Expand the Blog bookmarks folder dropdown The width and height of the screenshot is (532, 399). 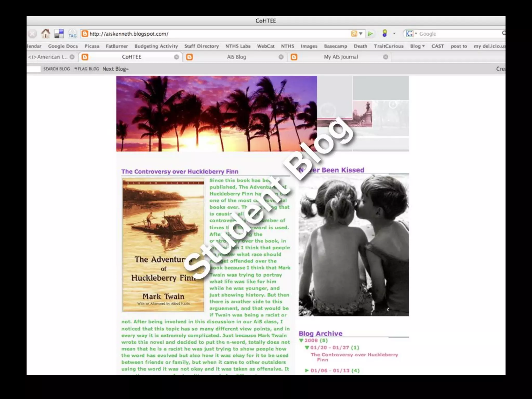(417, 46)
